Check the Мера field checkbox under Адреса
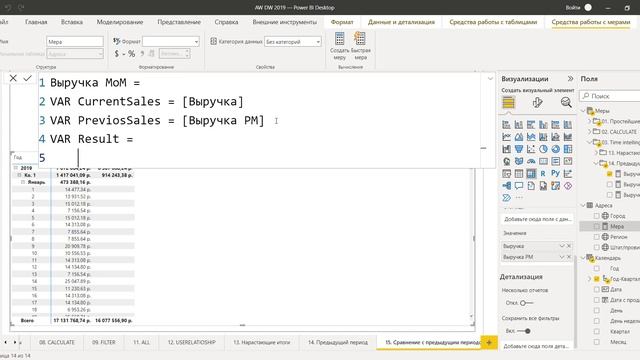The image size is (640, 360). coord(596,226)
